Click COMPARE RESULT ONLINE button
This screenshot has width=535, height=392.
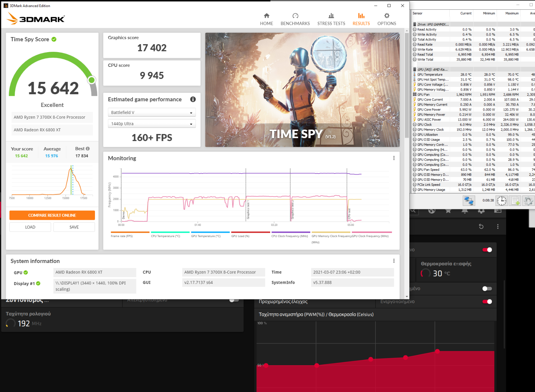click(x=52, y=216)
